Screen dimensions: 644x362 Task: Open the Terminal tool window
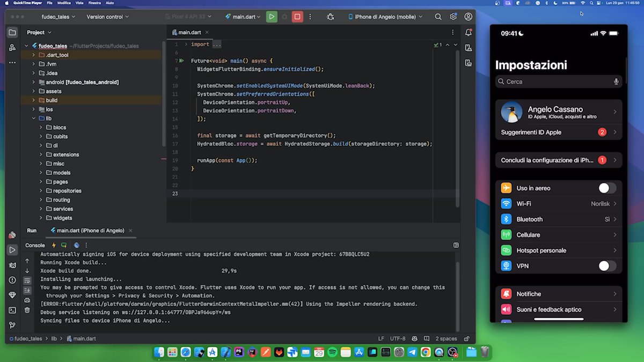pyautogui.click(x=12, y=310)
